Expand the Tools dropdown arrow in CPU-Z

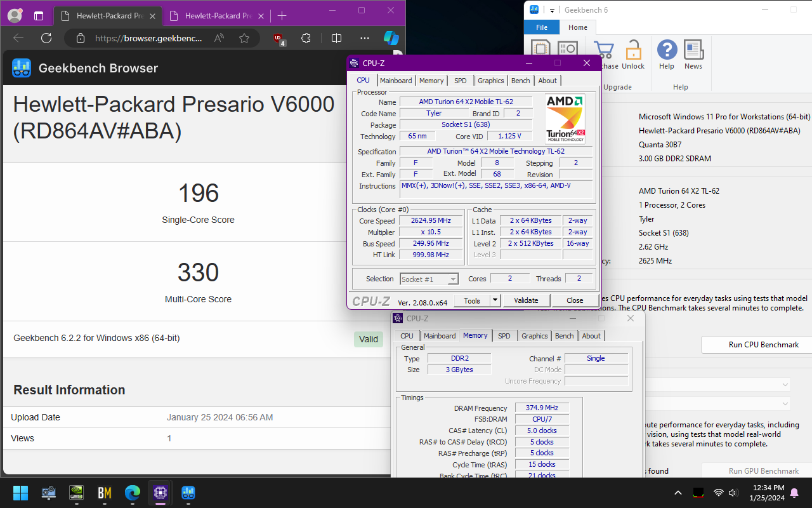tap(495, 301)
